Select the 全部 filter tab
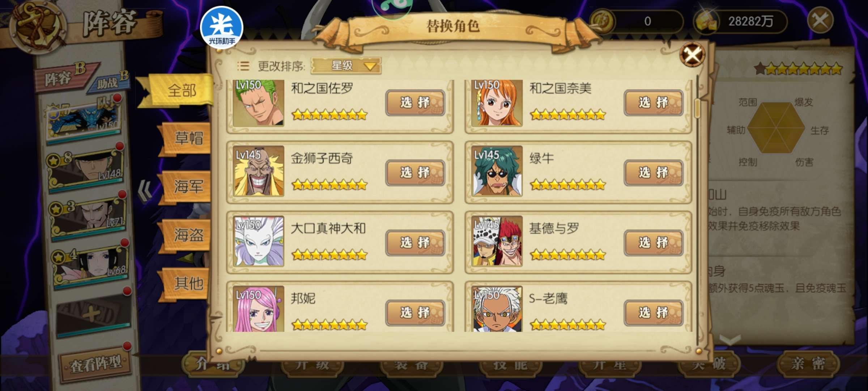The width and height of the screenshot is (868, 391). coord(182,90)
